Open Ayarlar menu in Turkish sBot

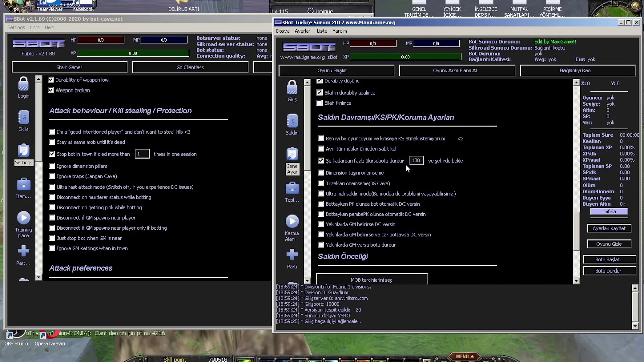tap(303, 31)
